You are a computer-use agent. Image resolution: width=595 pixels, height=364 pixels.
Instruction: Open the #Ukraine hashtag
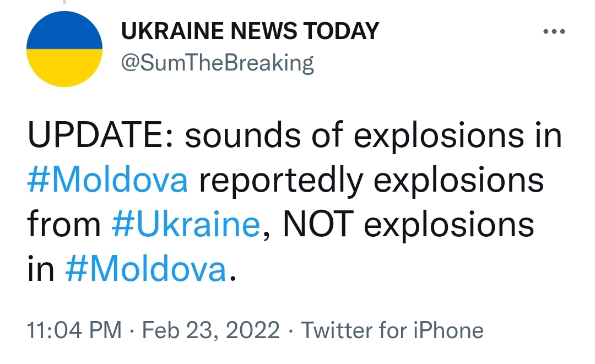pos(185,225)
